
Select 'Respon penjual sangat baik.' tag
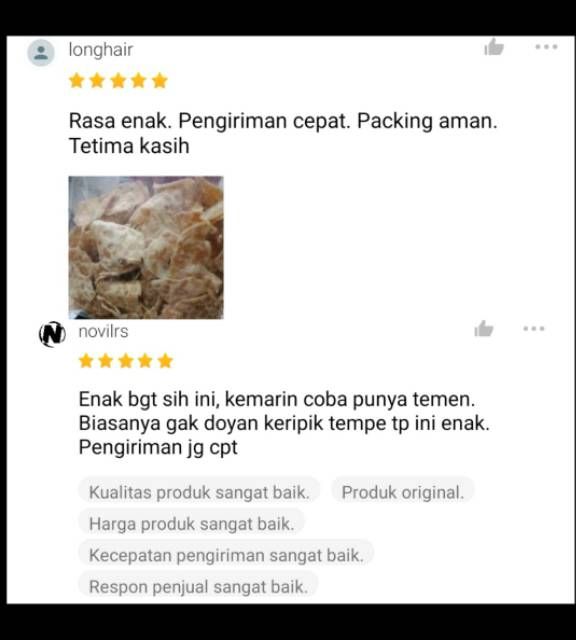pos(198,587)
